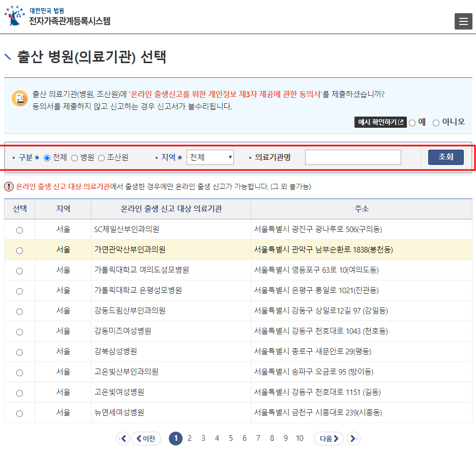
Task: Select radio for 뉴연세여성병원
Action: pyautogui.click(x=19, y=413)
